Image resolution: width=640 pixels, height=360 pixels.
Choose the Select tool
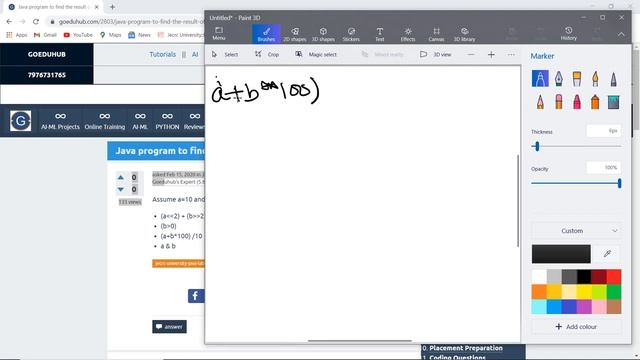pyautogui.click(x=225, y=54)
